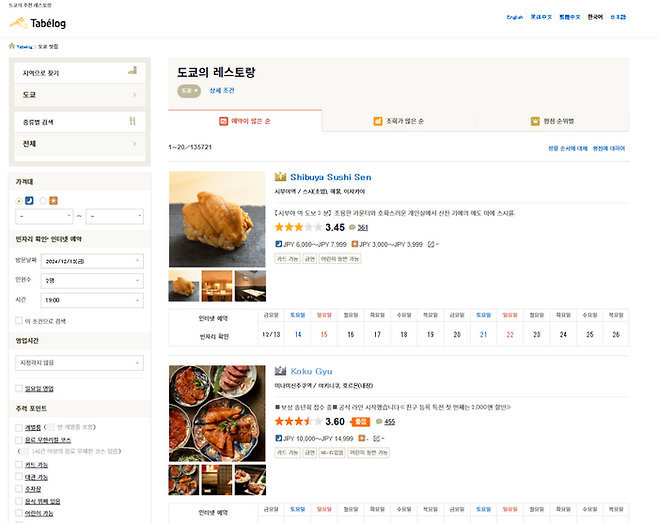This screenshot has width=658, height=523.
Task: Enable the 카드 가능 checkbox
Action: click(20, 465)
